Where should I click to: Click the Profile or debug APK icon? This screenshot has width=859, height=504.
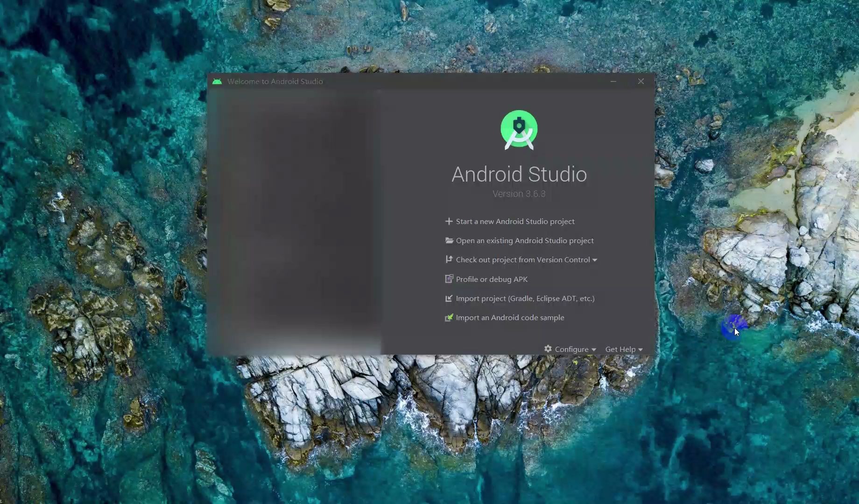point(449,279)
